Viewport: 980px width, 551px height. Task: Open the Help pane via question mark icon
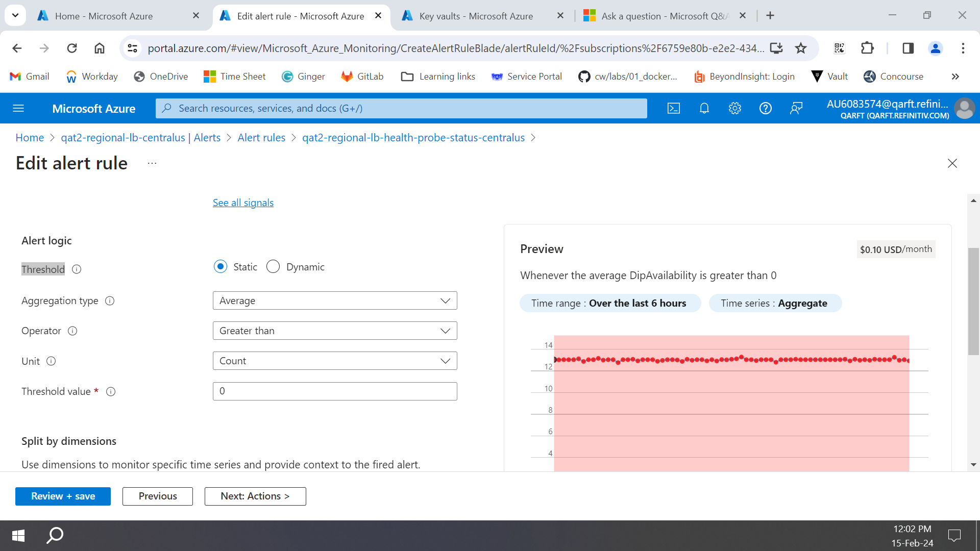[766, 108]
